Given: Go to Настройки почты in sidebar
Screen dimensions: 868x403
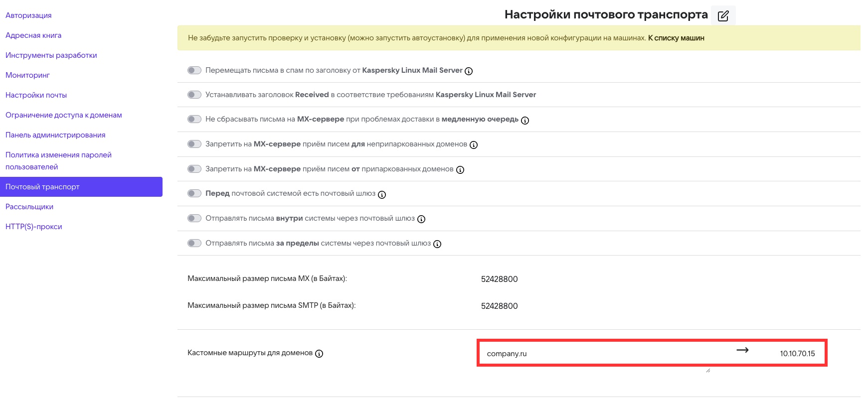Looking at the screenshot, I should coord(36,95).
